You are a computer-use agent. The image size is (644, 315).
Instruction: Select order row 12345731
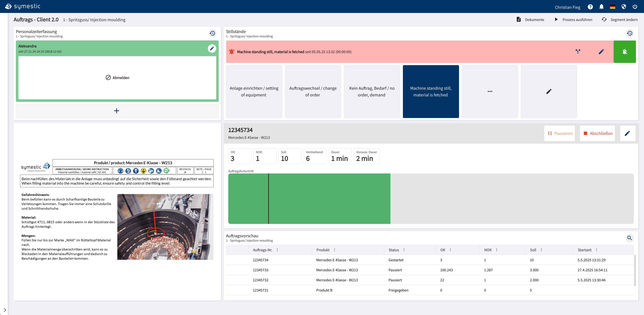(x=430, y=290)
